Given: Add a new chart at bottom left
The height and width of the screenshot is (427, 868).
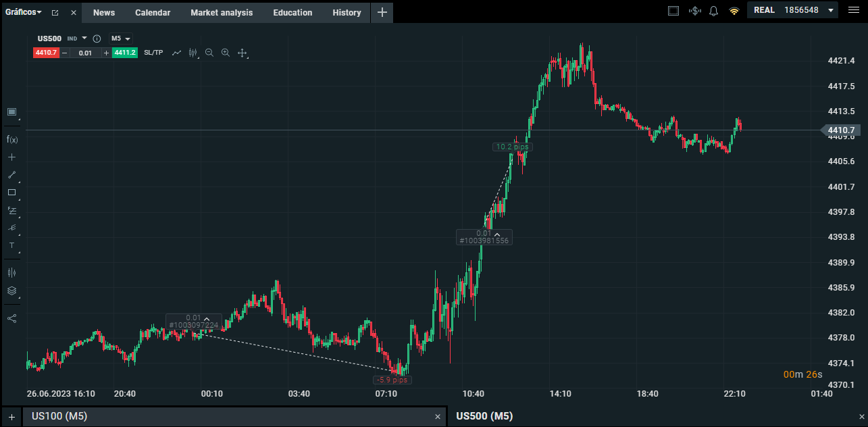Looking at the screenshot, I should click(x=11, y=417).
